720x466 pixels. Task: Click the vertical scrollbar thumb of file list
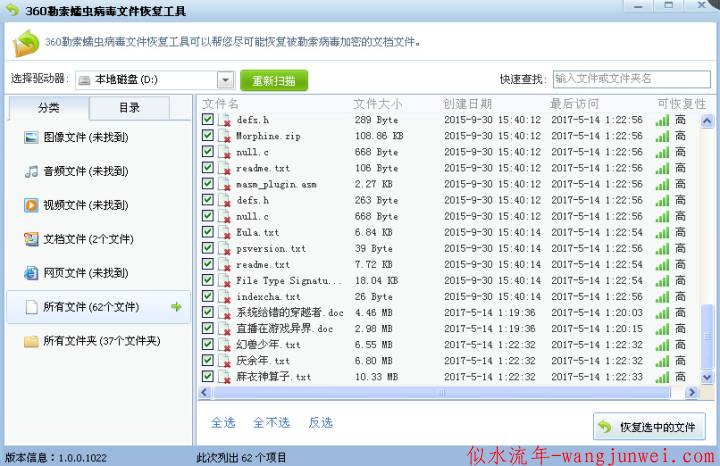coord(707,337)
